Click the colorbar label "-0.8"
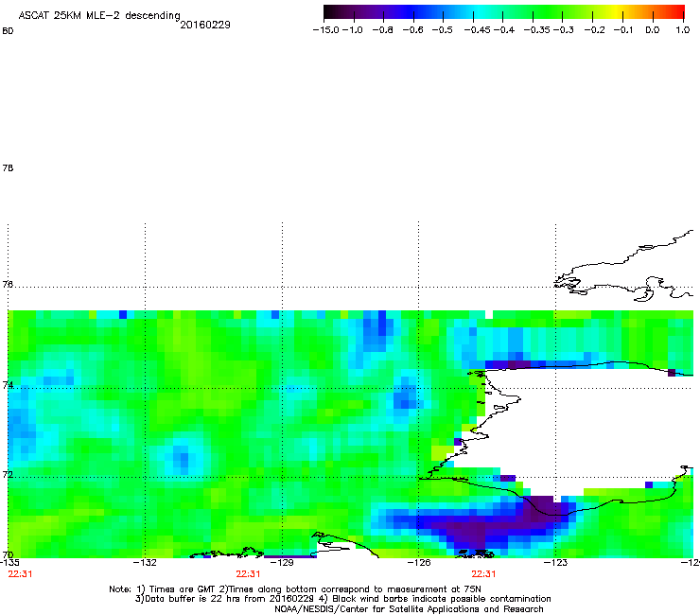The height and width of the screenshot is (615, 700). coord(382,30)
